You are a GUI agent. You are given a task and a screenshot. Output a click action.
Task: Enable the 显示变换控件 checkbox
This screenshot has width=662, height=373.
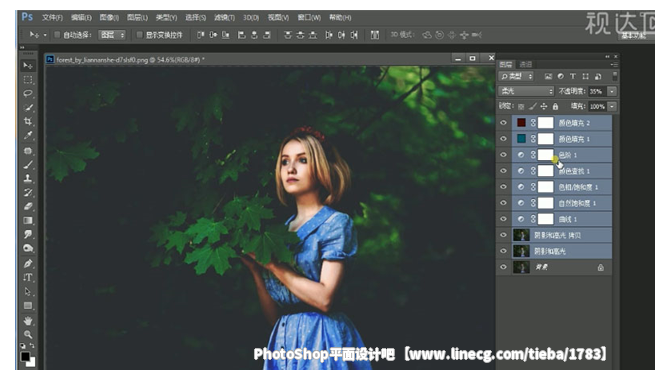[139, 35]
